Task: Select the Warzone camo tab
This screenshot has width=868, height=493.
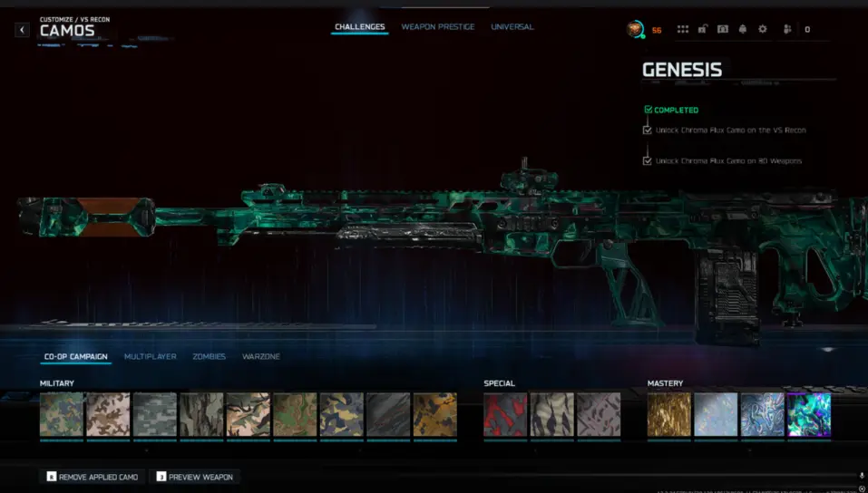Action: [x=260, y=357]
